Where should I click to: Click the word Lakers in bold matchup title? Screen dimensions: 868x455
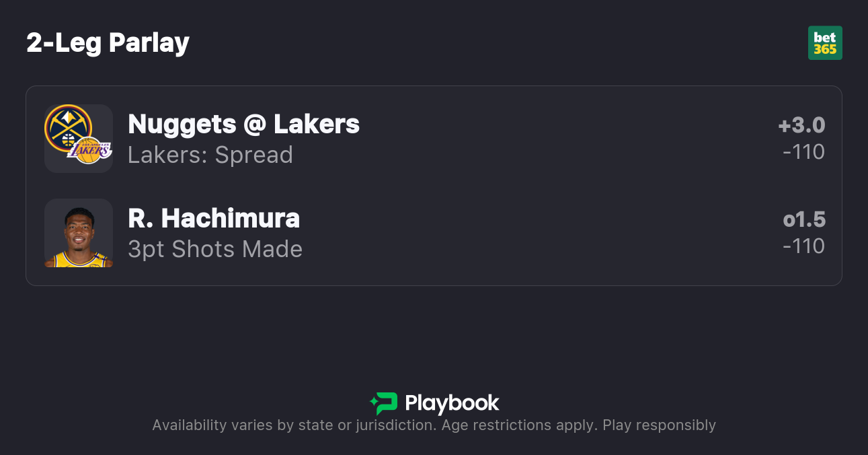click(x=317, y=124)
